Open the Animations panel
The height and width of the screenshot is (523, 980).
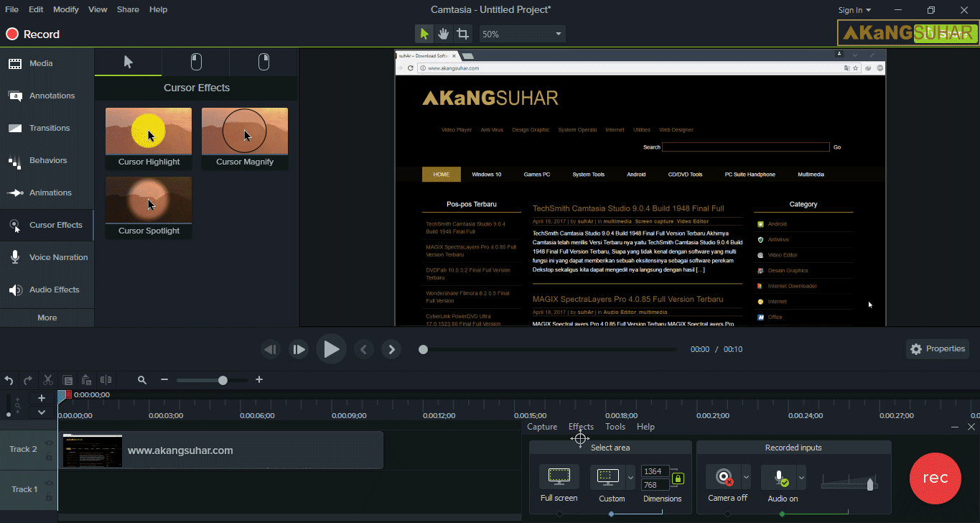47,193
